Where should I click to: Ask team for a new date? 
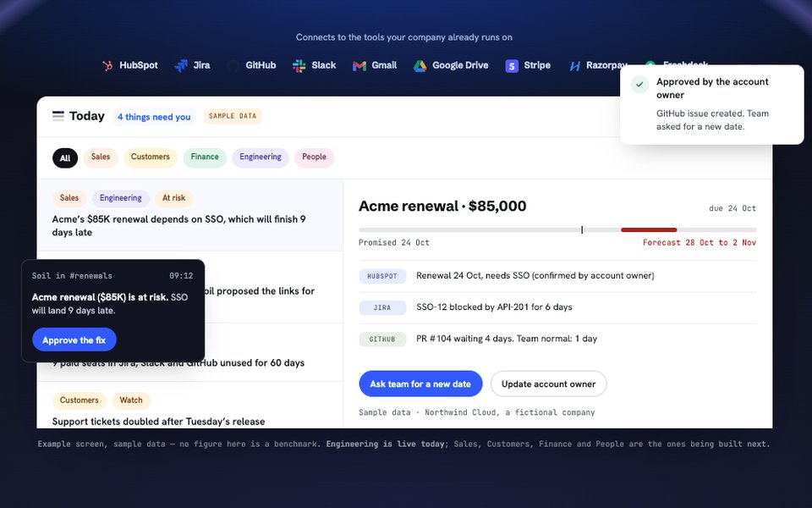tap(420, 384)
